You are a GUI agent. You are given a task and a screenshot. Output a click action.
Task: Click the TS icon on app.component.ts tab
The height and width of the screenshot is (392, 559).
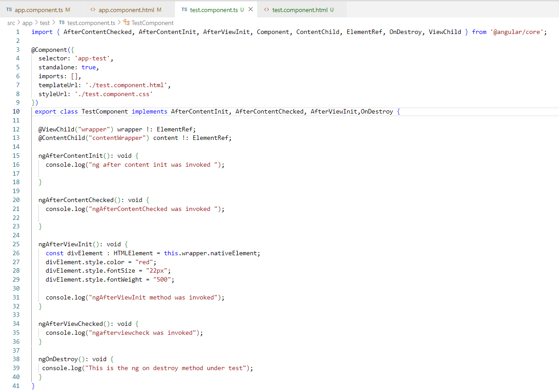tap(9, 9)
